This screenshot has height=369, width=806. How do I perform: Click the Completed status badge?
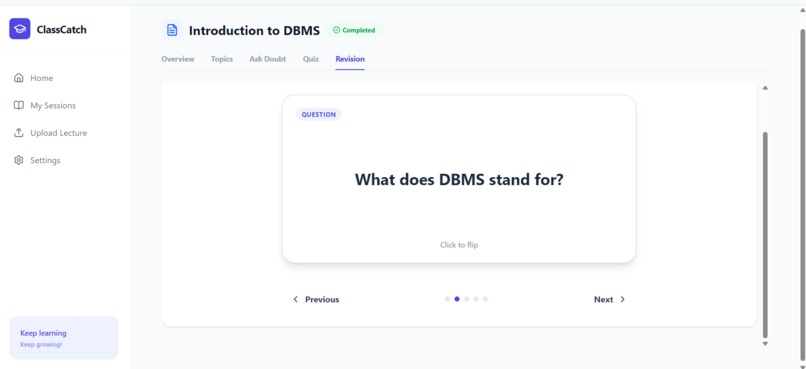(354, 30)
